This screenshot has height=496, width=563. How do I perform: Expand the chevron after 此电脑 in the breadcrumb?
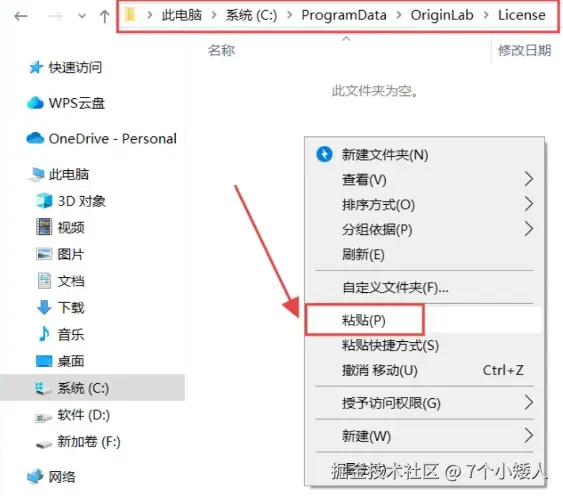tap(214, 15)
